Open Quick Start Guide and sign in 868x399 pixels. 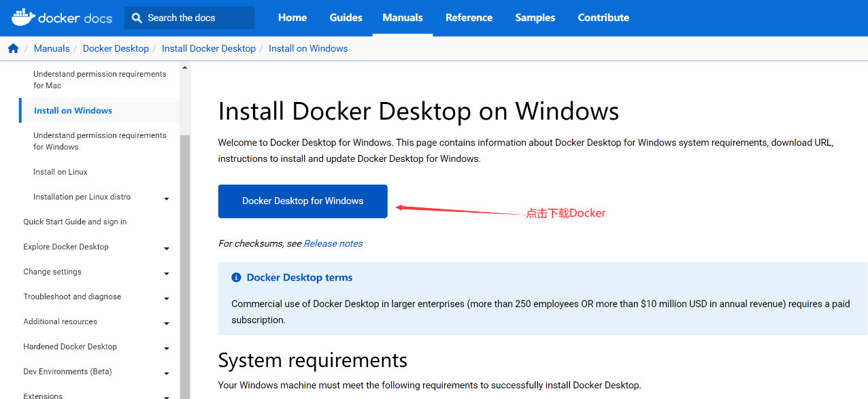[75, 222]
